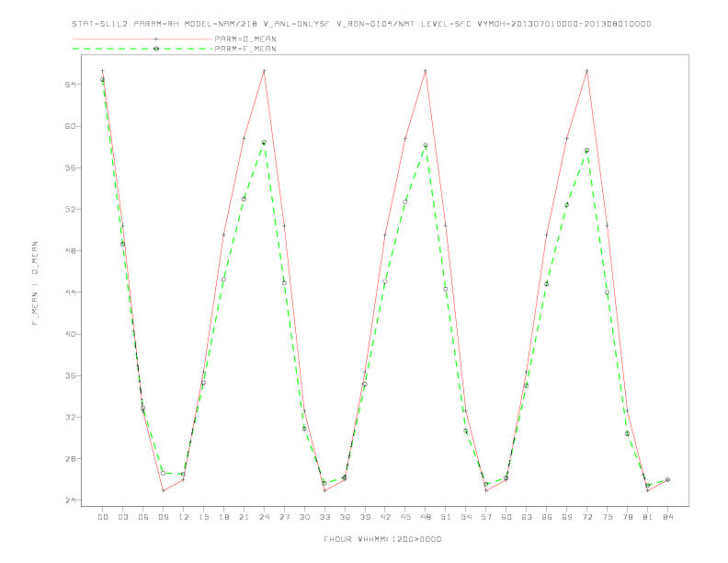
Task: Click the x-axis tick label 45
Action: (405, 517)
